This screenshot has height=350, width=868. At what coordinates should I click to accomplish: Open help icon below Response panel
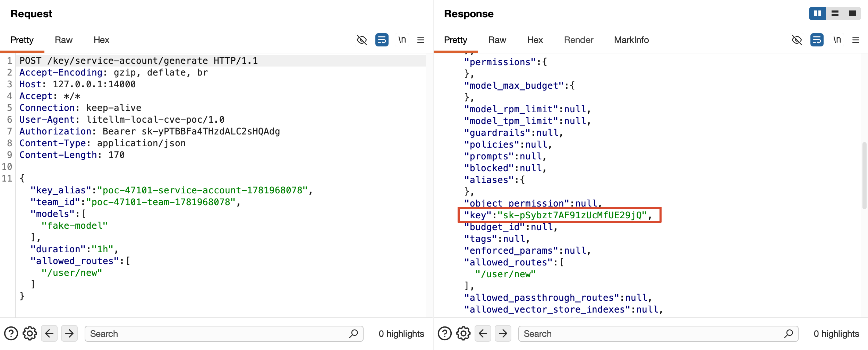pos(445,334)
